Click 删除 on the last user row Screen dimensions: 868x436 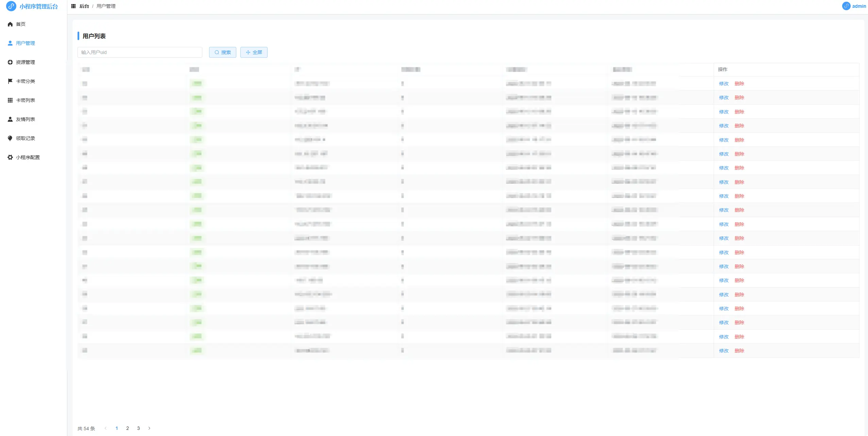739,351
